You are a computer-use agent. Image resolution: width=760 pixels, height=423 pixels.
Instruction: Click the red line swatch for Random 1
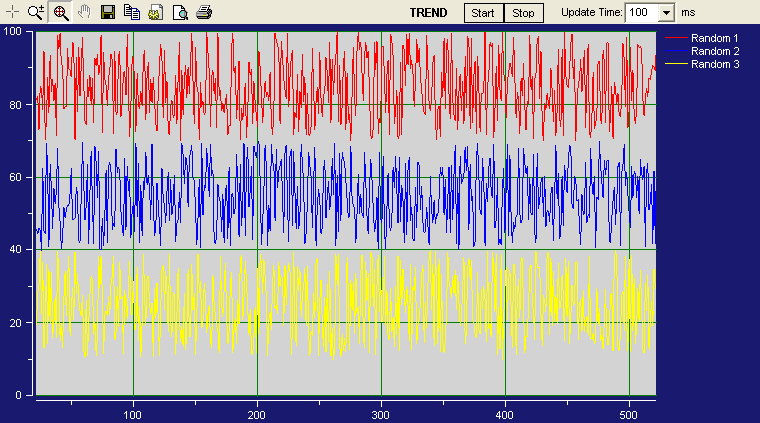point(677,38)
